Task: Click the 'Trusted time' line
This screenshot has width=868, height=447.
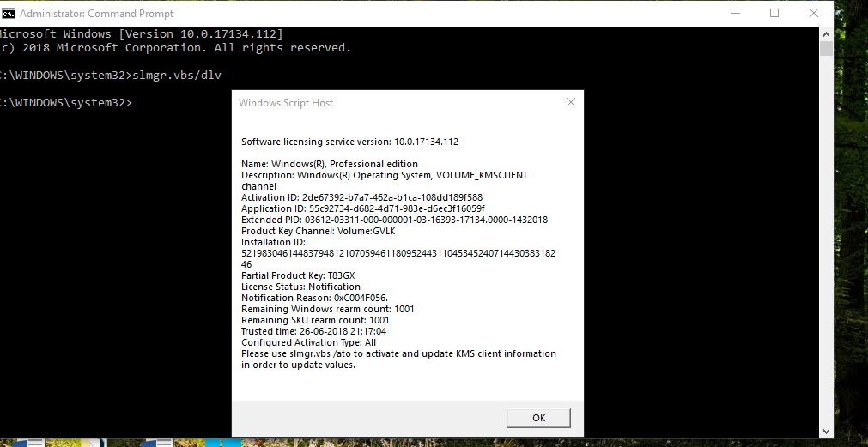Action: click(x=314, y=331)
